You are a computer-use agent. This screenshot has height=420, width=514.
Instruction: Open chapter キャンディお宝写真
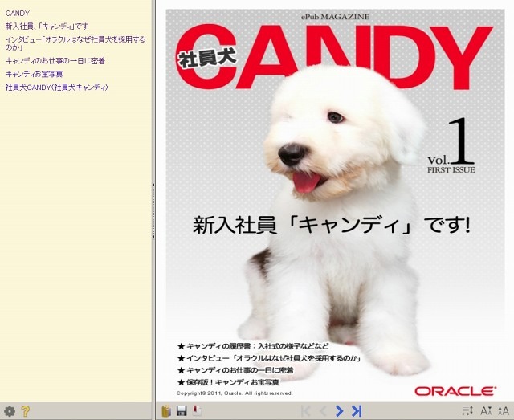click(x=34, y=74)
